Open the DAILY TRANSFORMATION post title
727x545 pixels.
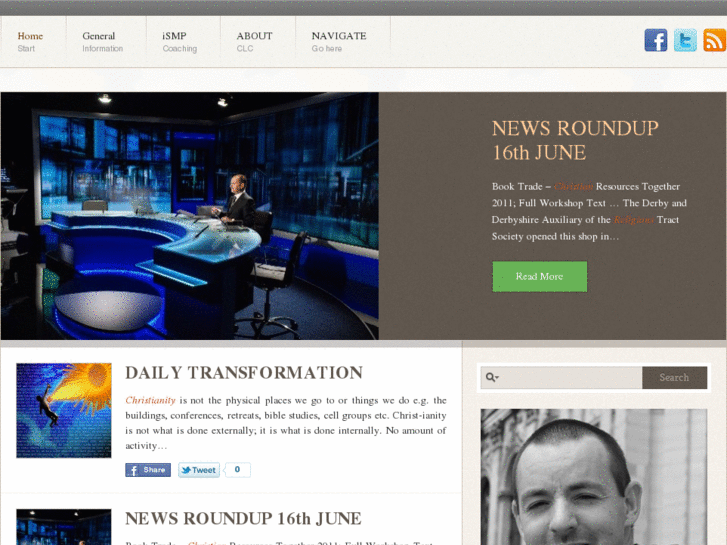[244, 373]
